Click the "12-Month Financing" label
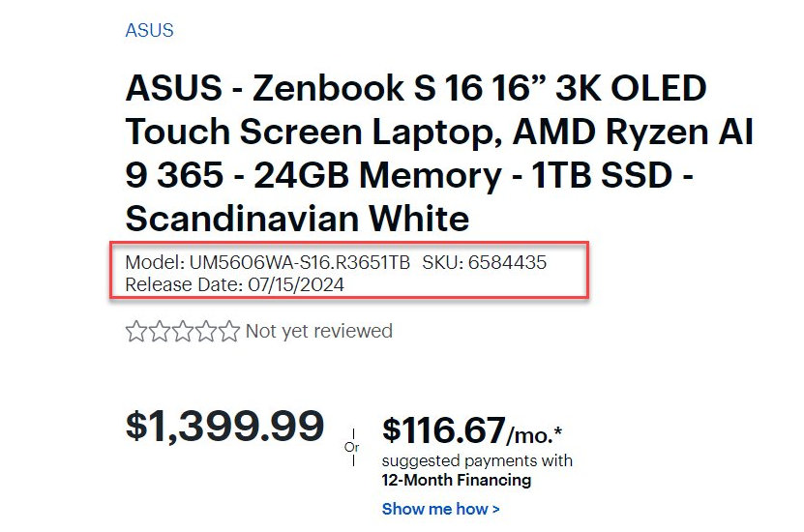The width and height of the screenshot is (804, 532). coord(457,480)
